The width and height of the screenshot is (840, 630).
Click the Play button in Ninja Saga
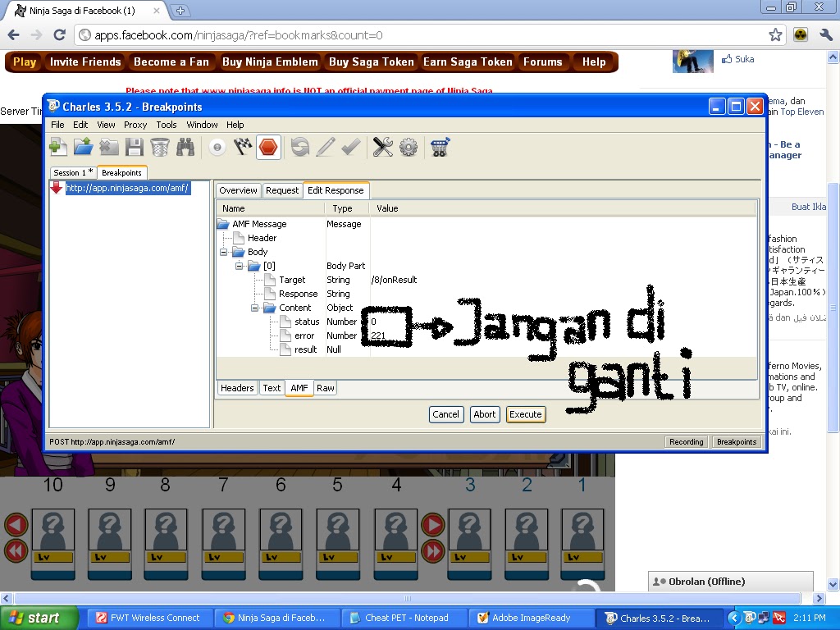click(24, 62)
